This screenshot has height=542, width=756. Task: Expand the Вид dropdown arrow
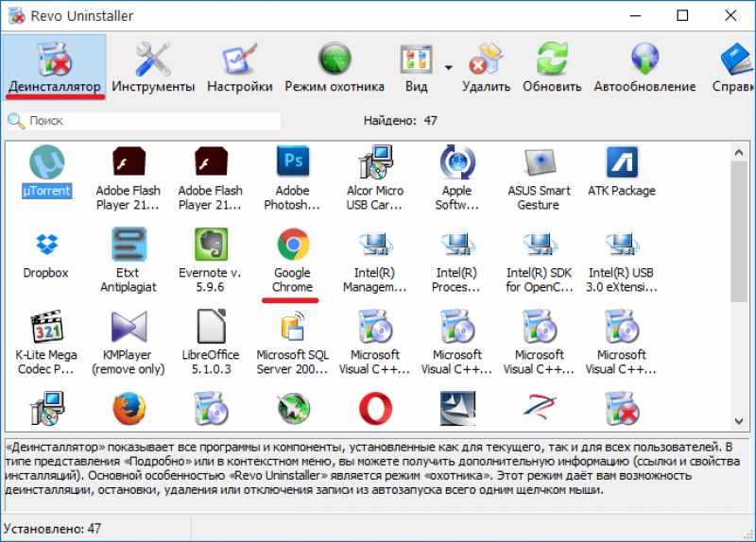448,67
